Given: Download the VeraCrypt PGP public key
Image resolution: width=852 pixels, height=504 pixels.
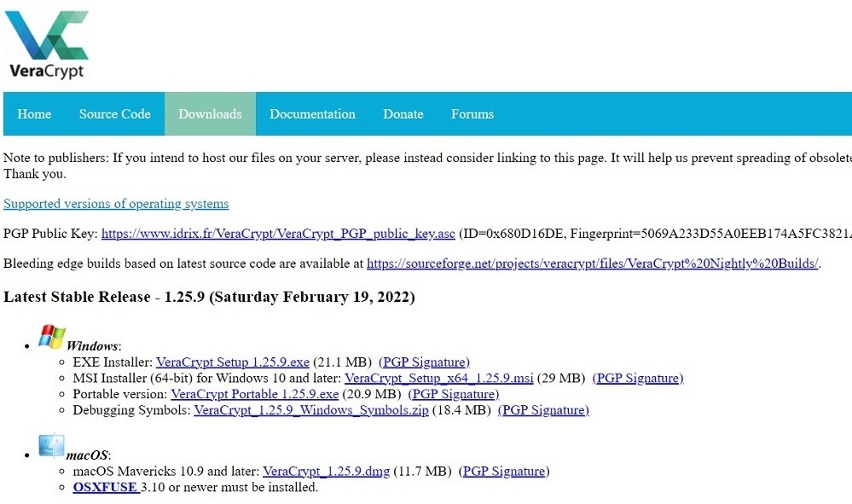Looking at the screenshot, I should (x=278, y=234).
